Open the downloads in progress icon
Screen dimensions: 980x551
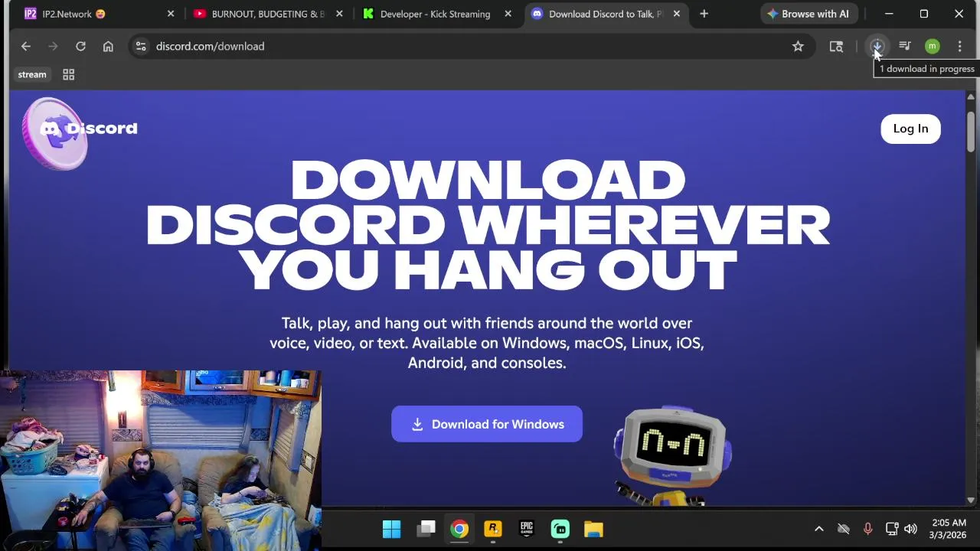tap(877, 47)
